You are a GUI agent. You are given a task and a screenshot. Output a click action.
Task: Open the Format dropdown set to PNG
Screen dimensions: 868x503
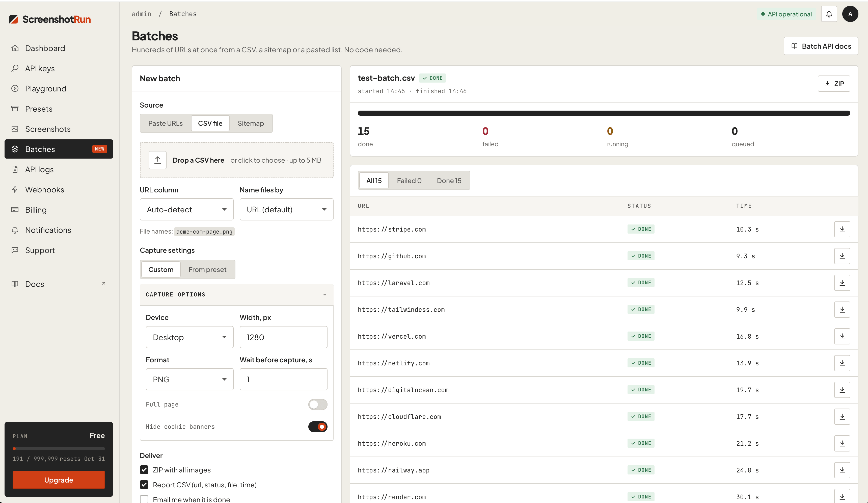click(189, 379)
